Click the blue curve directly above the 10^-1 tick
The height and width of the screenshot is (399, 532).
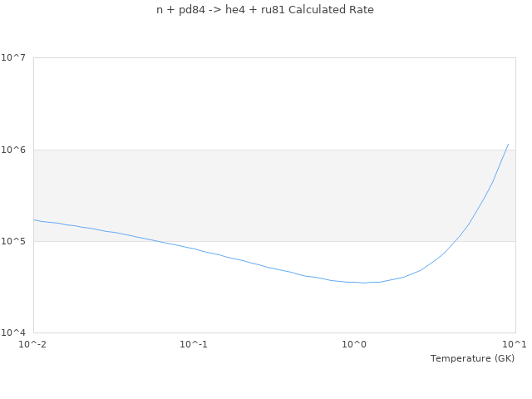pyautogui.click(x=194, y=249)
